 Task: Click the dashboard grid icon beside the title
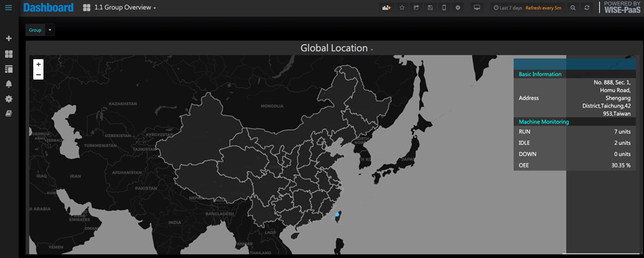tap(87, 8)
